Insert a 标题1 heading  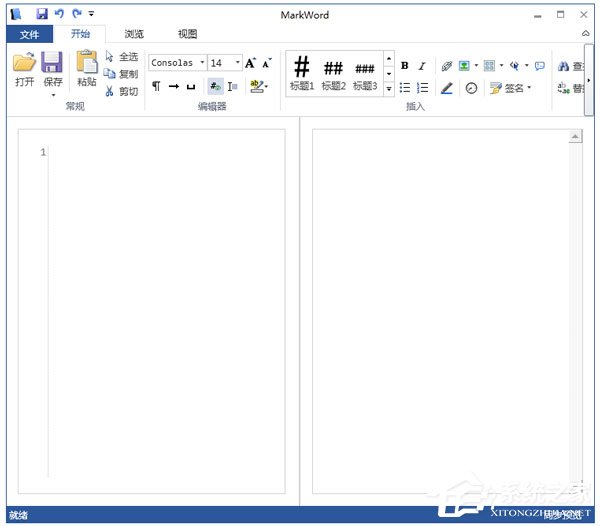(x=301, y=70)
